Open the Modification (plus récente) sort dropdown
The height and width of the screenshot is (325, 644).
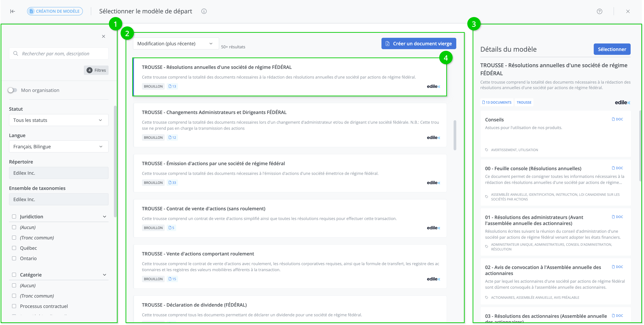tap(176, 43)
